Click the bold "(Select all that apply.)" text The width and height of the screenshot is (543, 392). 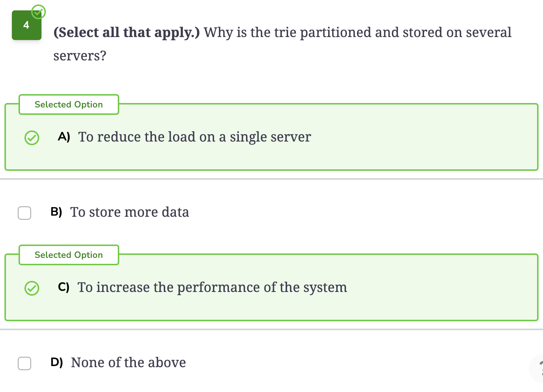[x=127, y=33]
